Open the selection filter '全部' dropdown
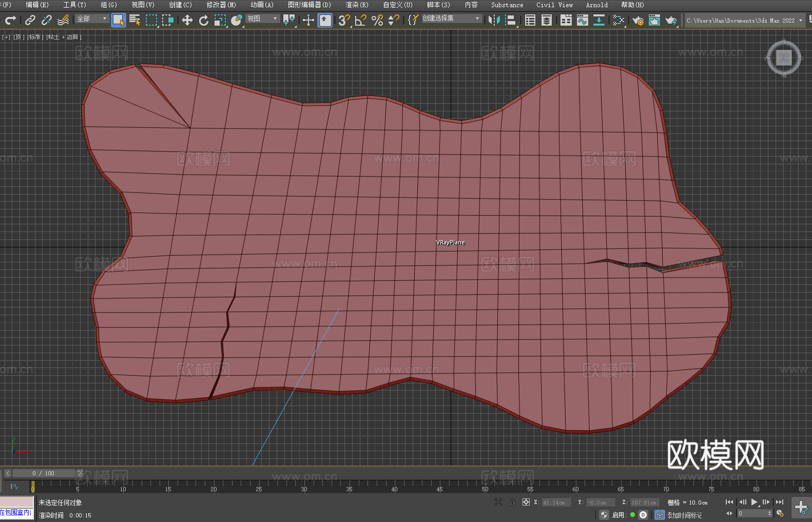This screenshot has width=812, height=522. tap(92, 18)
